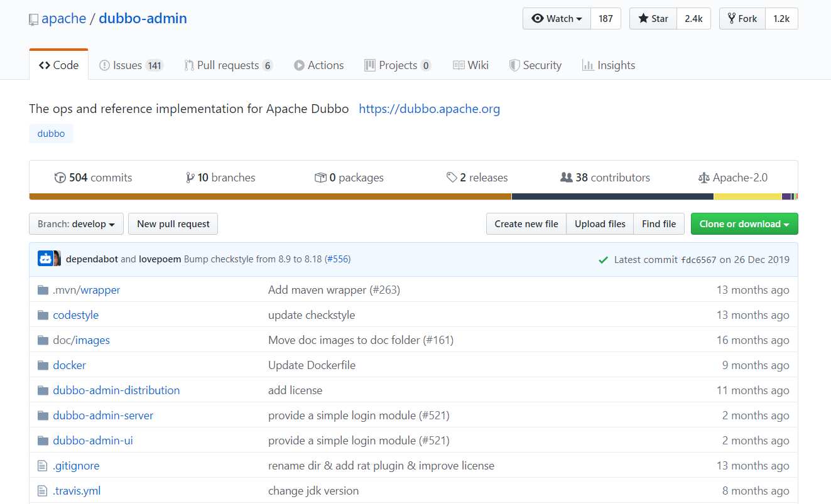Open the https://dubbo.apache.org link

click(x=430, y=109)
